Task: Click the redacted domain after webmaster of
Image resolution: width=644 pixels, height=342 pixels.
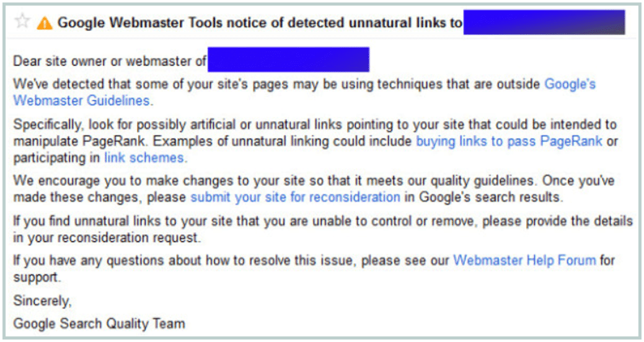Action: tap(288, 60)
